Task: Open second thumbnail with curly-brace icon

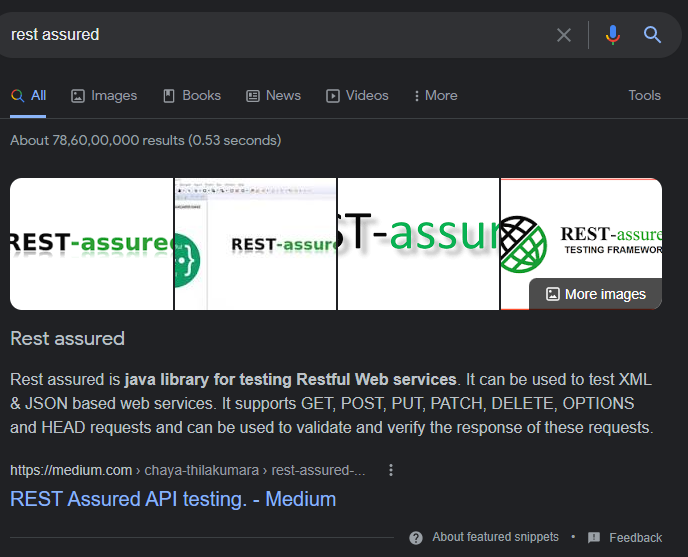Action: point(255,244)
